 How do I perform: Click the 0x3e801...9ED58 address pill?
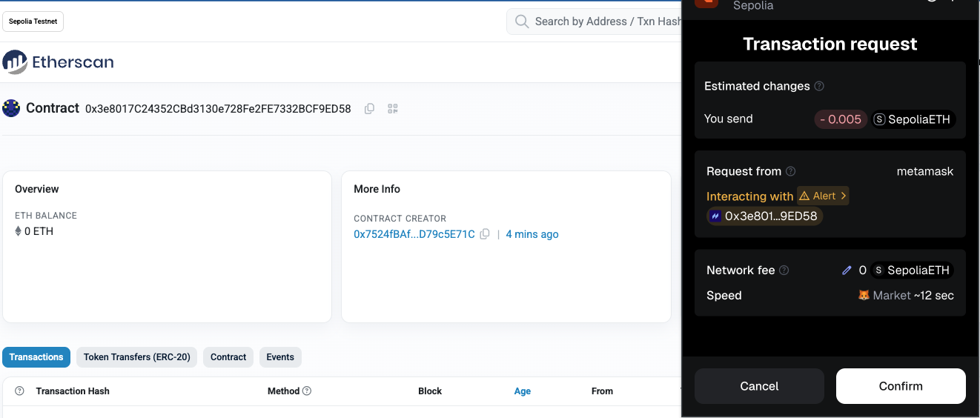765,216
